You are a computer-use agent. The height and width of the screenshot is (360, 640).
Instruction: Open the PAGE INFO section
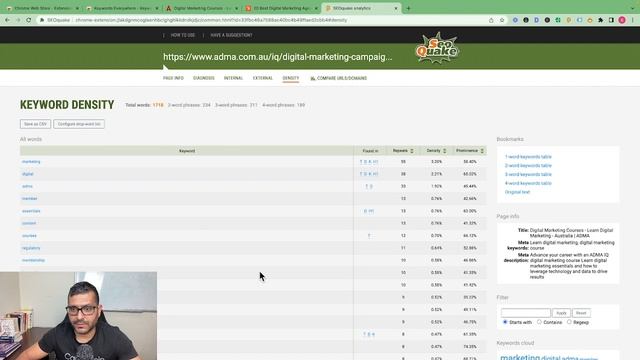173,78
